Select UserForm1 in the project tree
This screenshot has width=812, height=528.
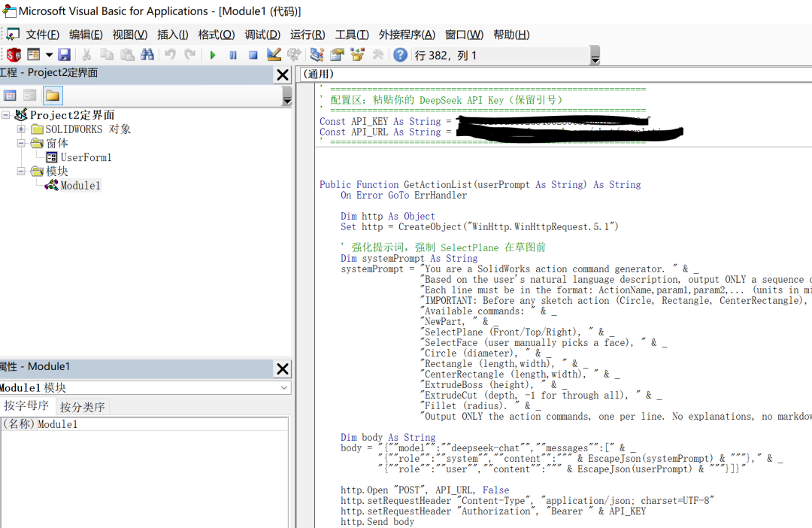86,157
